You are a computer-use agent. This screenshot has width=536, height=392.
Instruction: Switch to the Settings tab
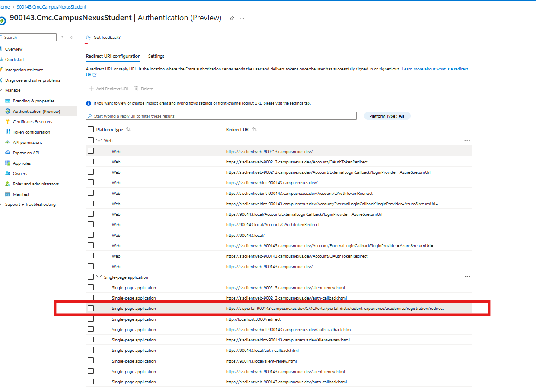[x=156, y=56]
